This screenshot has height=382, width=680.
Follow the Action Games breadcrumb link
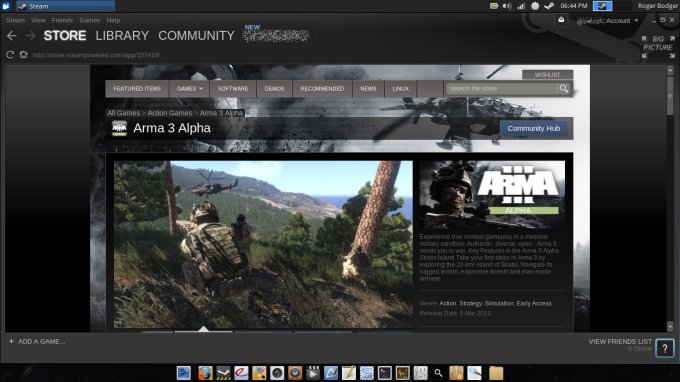tap(170, 113)
